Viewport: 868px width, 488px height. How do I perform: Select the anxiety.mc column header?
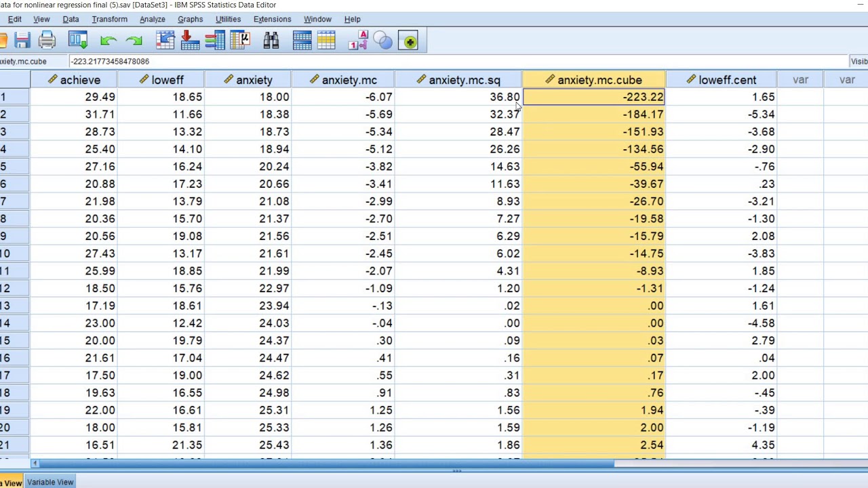coord(342,80)
